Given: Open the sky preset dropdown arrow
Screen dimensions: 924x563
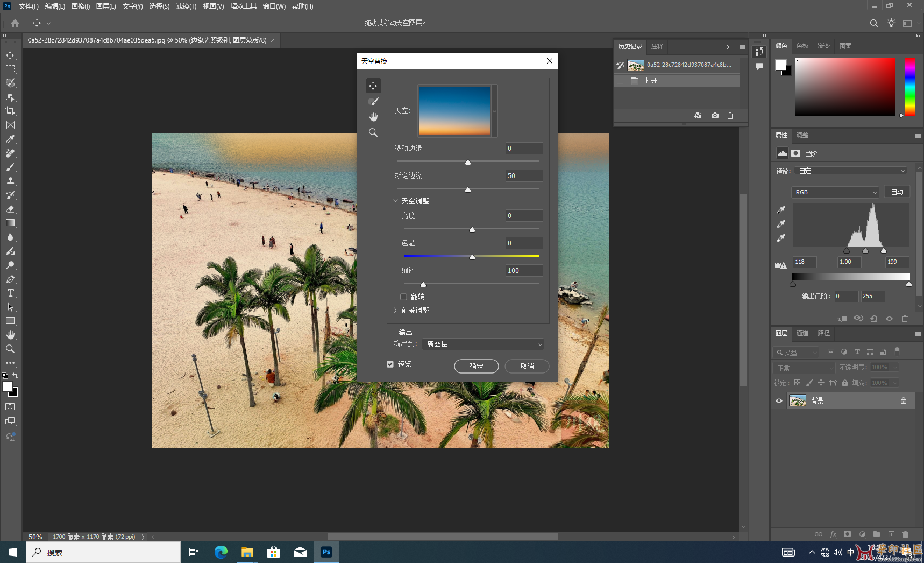Looking at the screenshot, I should (x=494, y=111).
